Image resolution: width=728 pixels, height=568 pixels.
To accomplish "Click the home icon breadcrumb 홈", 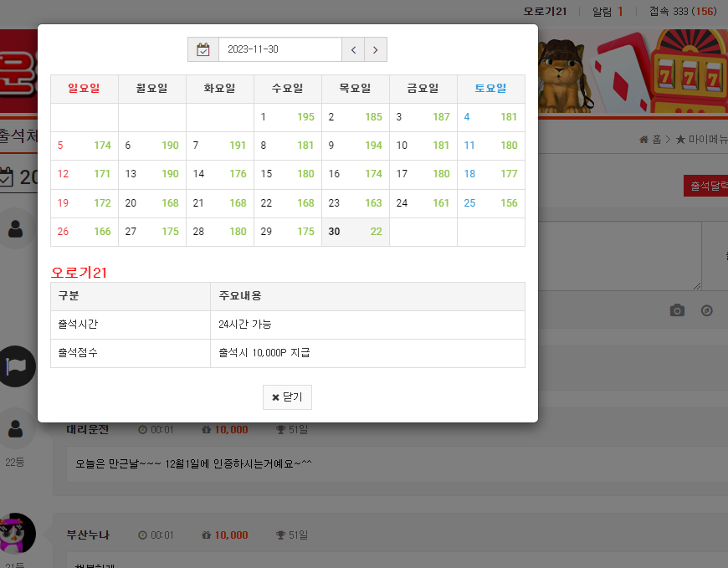I will (650, 139).
